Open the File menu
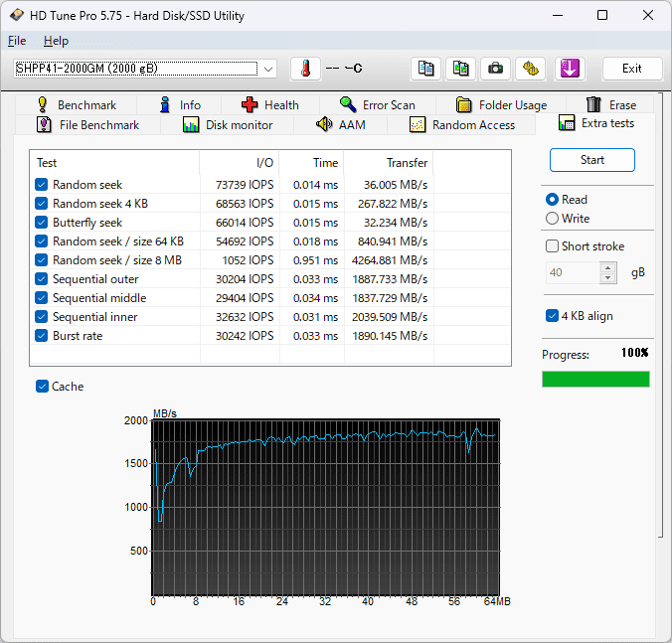The width and height of the screenshot is (672, 643). [x=17, y=41]
